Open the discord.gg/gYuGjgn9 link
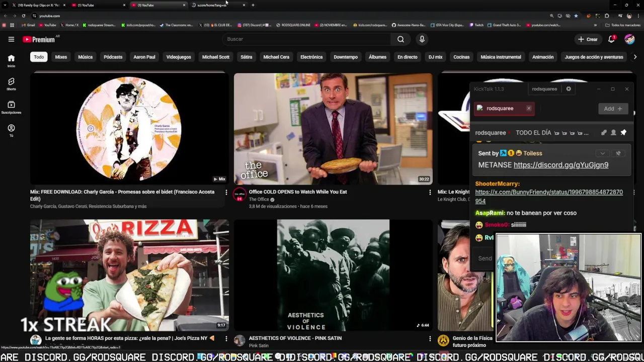The height and width of the screenshot is (362, 644). coord(561,165)
